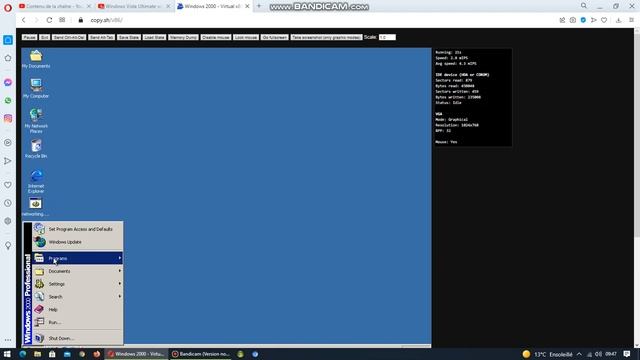Open Instagram in the Opera sidebar
The width and height of the screenshot is (640, 360).
(x=8, y=118)
